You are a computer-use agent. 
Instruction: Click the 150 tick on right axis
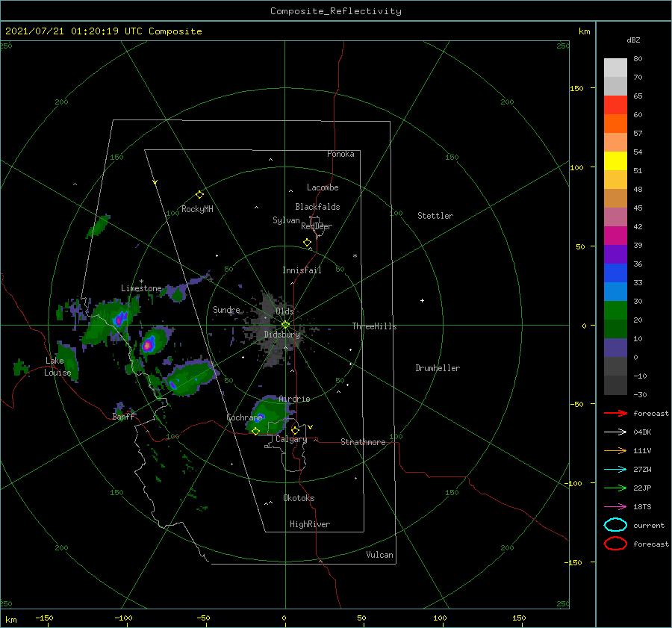click(576, 88)
